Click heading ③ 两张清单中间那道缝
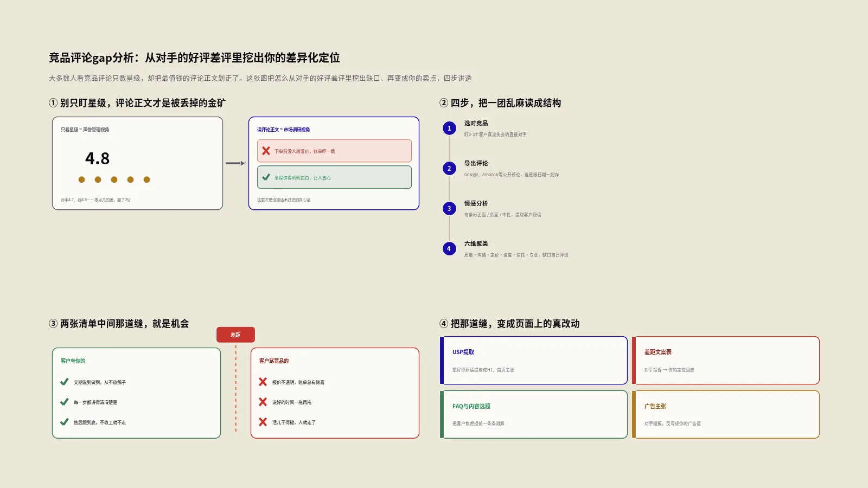Image resolution: width=868 pixels, height=488 pixels. 119,324
